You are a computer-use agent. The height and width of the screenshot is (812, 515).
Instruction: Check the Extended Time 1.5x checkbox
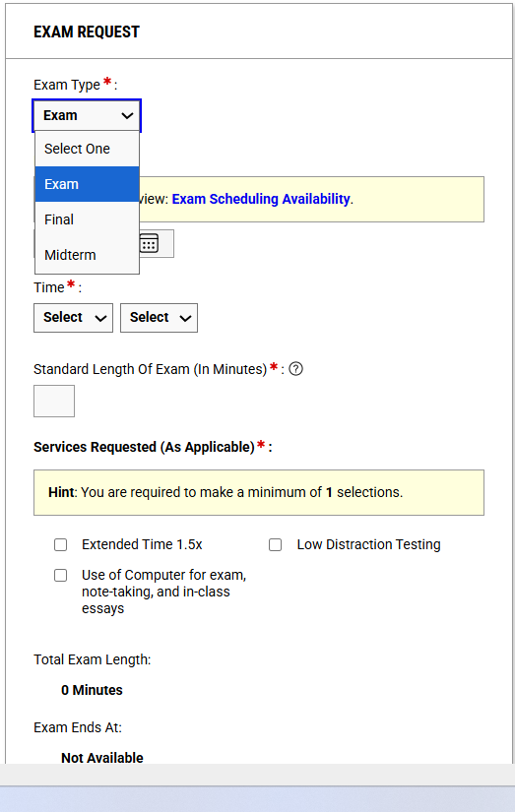tap(61, 545)
